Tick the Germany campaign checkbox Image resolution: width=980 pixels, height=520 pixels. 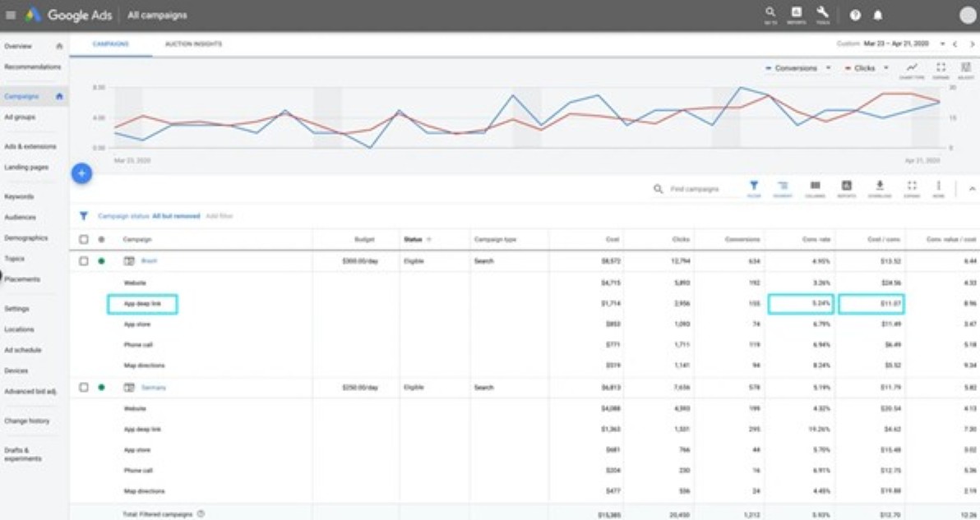coord(84,387)
